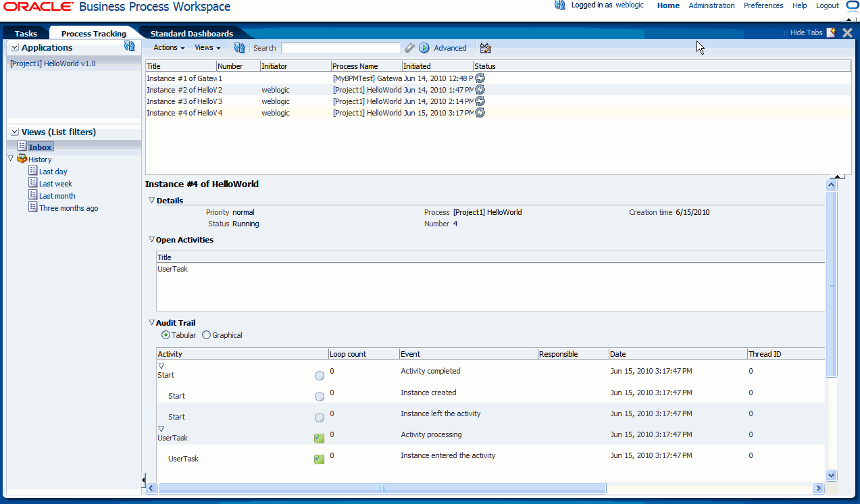The width and height of the screenshot is (860, 504).
Task: Refresh the Applications panel
Action: click(130, 46)
